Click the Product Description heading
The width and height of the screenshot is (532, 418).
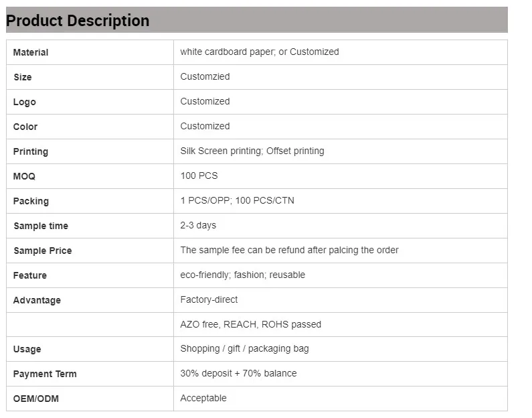[78, 21]
